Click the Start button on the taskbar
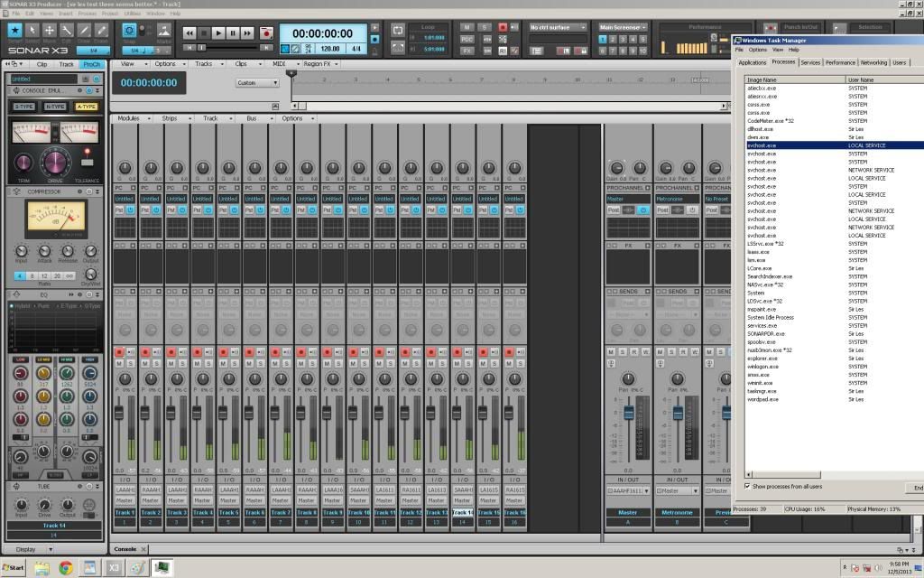This screenshot has width=924, height=578. pyautogui.click(x=14, y=567)
